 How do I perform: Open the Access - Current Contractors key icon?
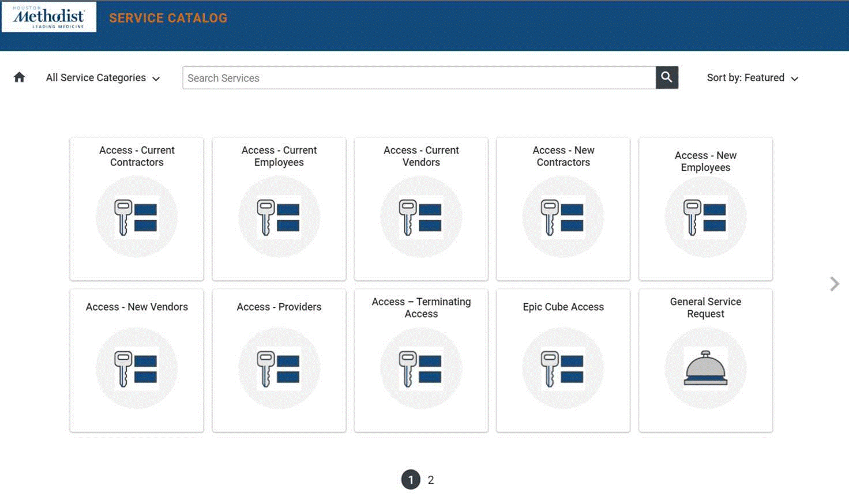[137, 217]
